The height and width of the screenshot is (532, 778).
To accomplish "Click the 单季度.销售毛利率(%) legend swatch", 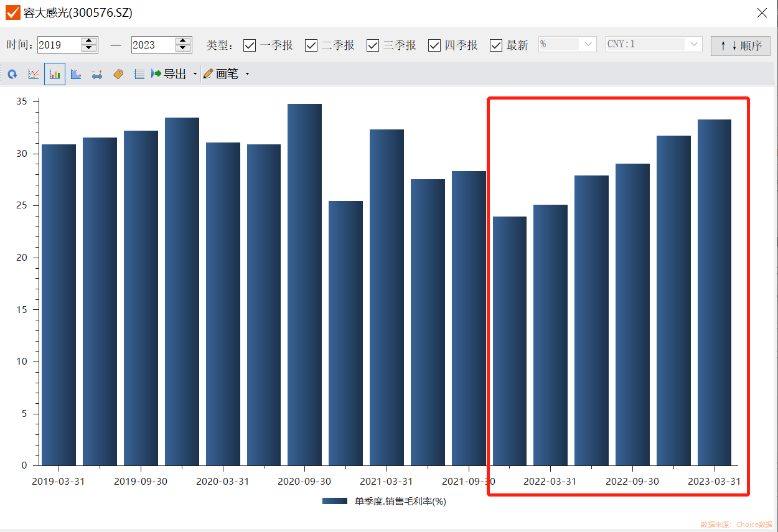I will pos(335,501).
